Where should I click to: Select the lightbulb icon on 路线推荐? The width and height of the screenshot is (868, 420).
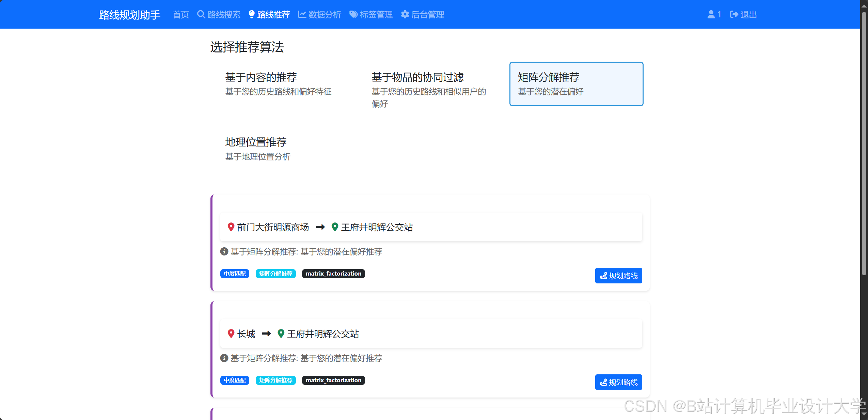point(251,14)
